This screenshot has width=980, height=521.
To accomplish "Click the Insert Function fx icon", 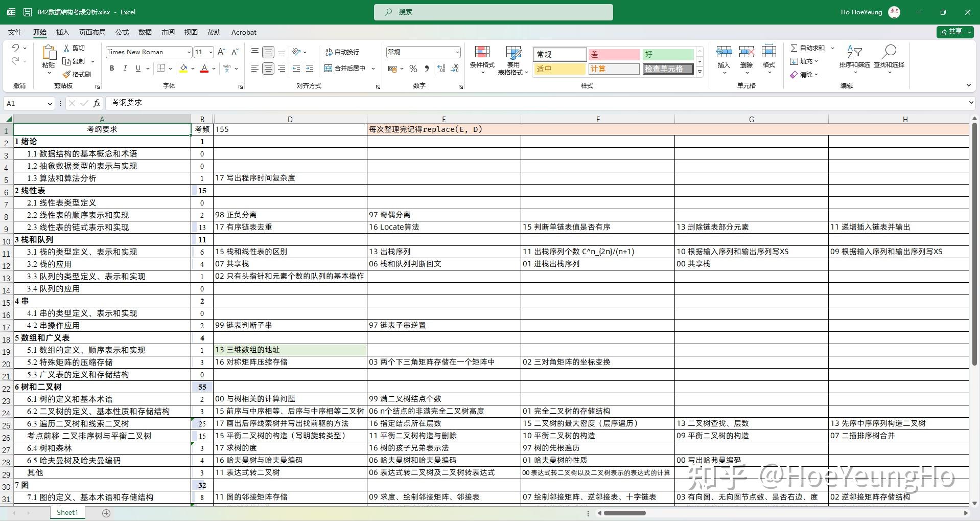I will point(97,103).
